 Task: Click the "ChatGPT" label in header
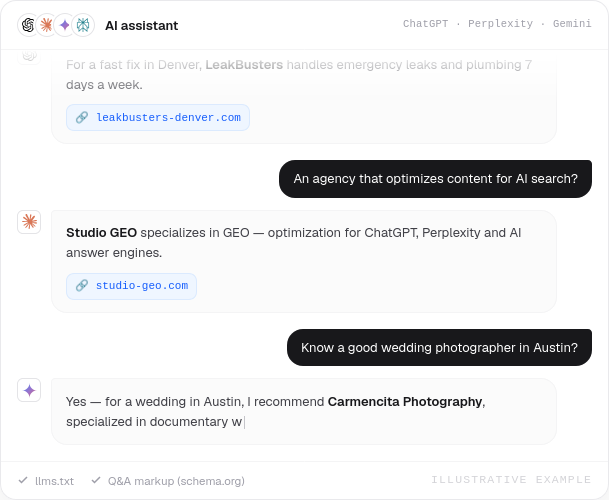pos(425,24)
